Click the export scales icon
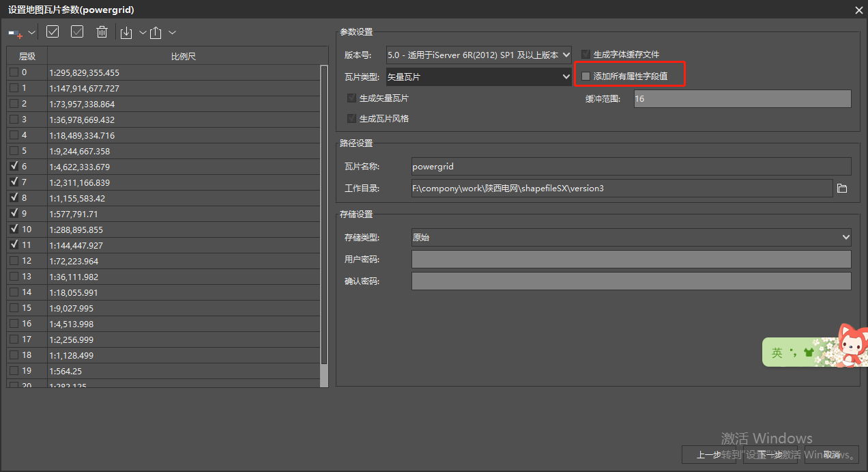Image resolution: width=868 pixels, height=472 pixels. [x=156, y=32]
